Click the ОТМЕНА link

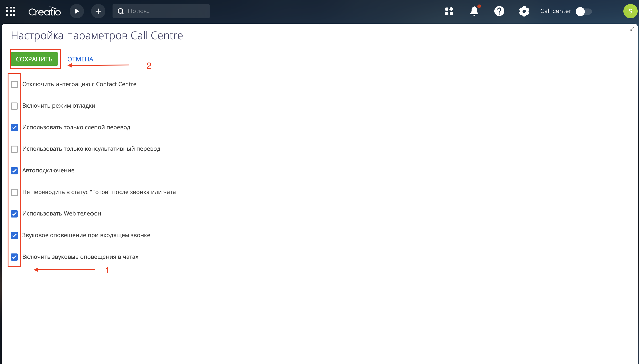pyautogui.click(x=80, y=59)
